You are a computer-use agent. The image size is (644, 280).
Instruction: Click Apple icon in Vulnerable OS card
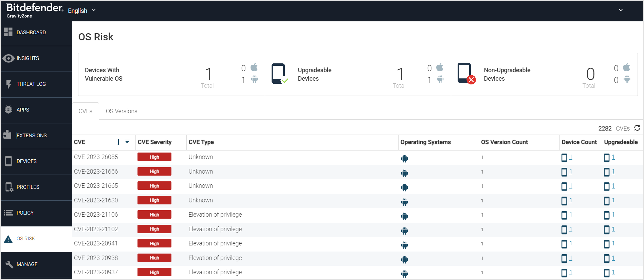[x=254, y=67]
